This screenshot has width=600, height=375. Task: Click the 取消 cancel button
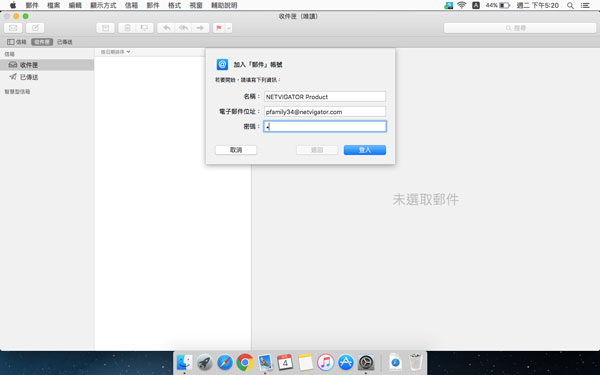236,150
